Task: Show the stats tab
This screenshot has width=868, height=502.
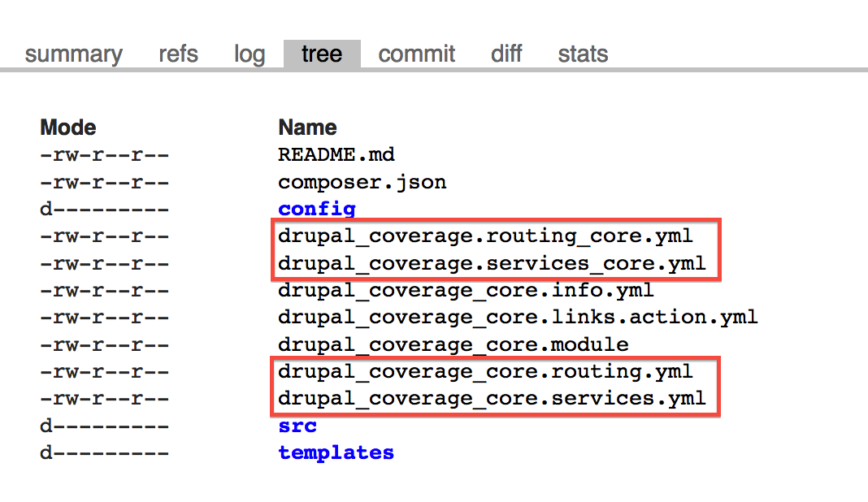Action: tap(583, 54)
